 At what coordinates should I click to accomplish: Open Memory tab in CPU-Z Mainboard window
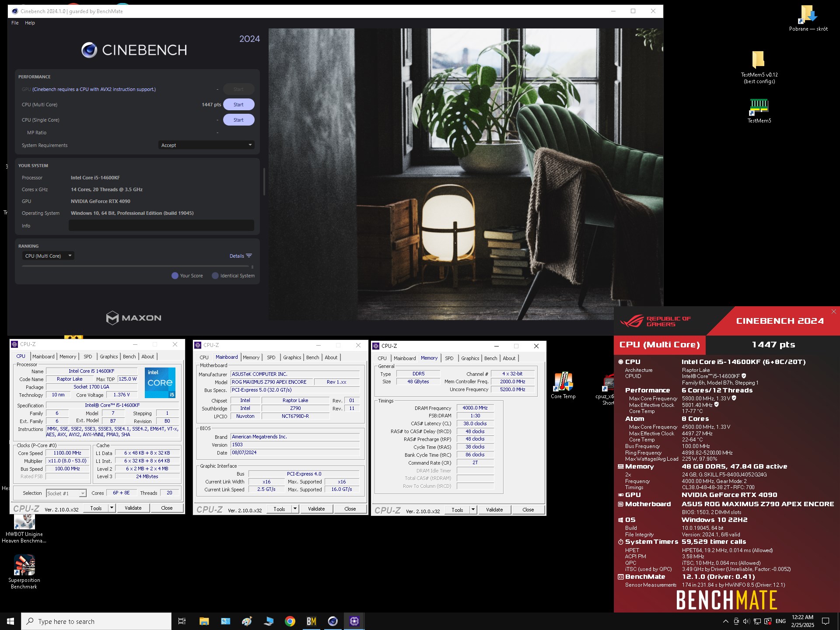tap(251, 357)
